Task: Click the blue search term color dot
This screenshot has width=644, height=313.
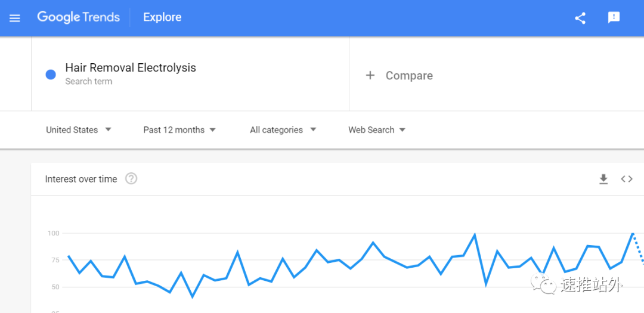Action: tap(51, 75)
